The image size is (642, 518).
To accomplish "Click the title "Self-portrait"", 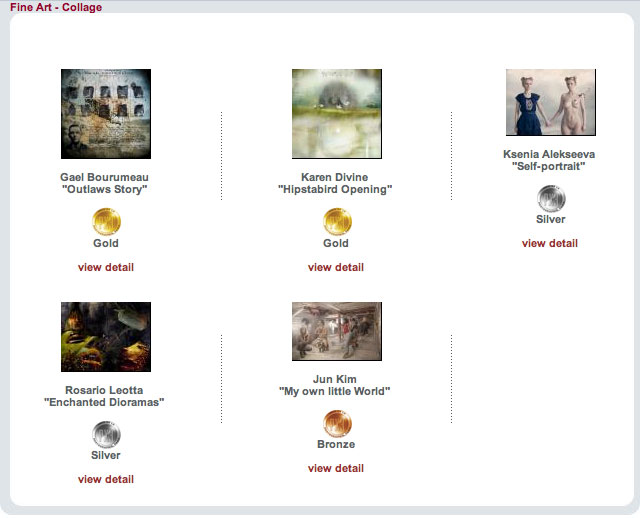I will (x=549, y=166).
